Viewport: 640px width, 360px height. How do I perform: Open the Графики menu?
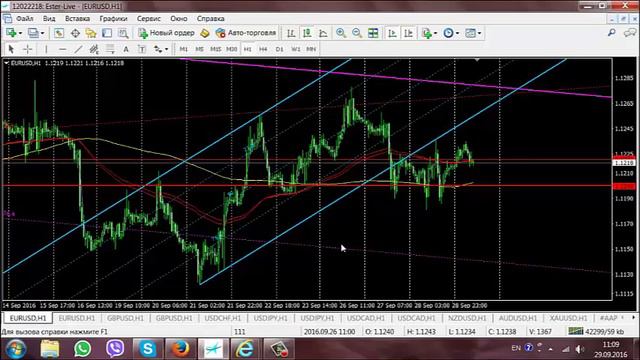[x=113, y=19]
